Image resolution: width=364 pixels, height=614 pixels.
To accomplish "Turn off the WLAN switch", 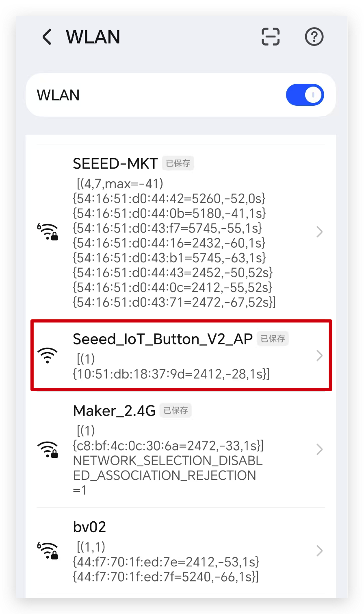I will (x=305, y=95).
